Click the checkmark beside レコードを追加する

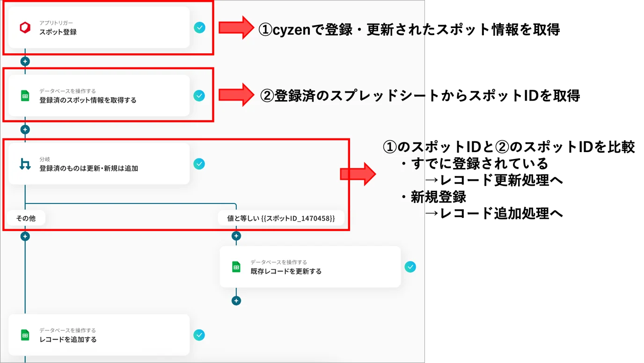pos(199,335)
